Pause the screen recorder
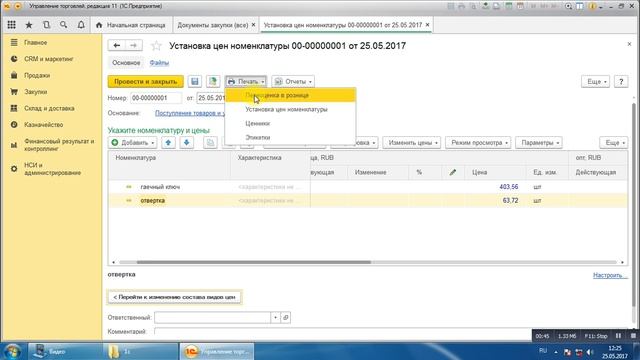640x360 pixels. (618, 336)
